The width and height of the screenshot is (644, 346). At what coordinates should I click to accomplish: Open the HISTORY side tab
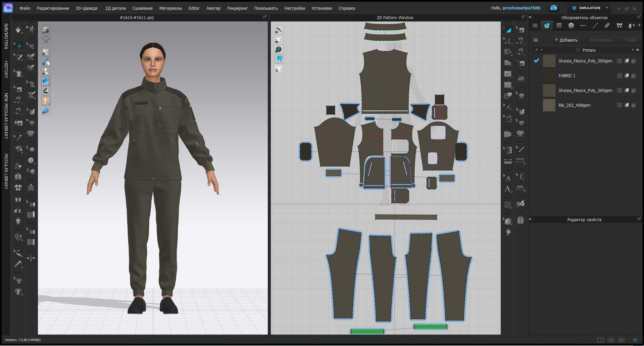[6, 70]
